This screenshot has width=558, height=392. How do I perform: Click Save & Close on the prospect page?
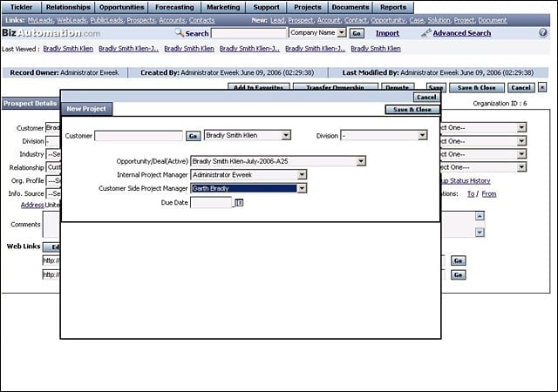click(477, 87)
